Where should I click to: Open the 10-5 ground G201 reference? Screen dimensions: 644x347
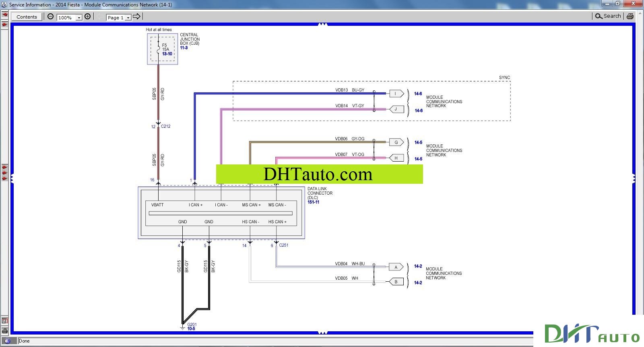(x=191, y=328)
